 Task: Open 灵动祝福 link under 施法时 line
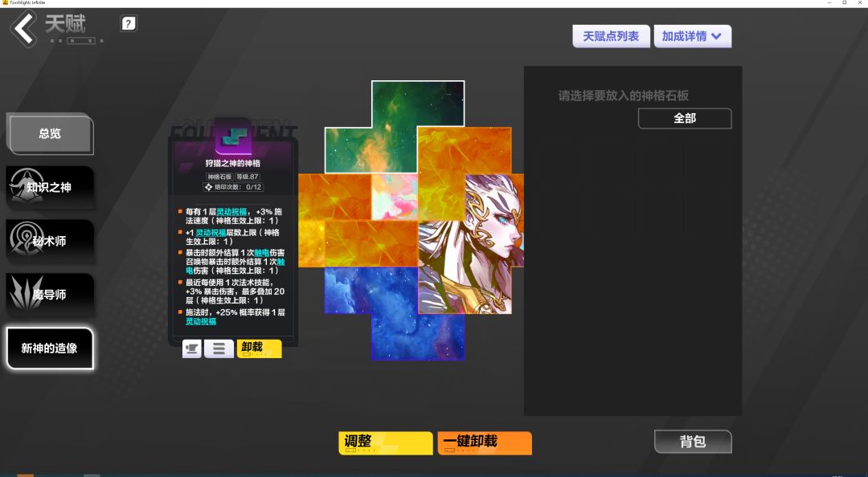click(201, 321)
